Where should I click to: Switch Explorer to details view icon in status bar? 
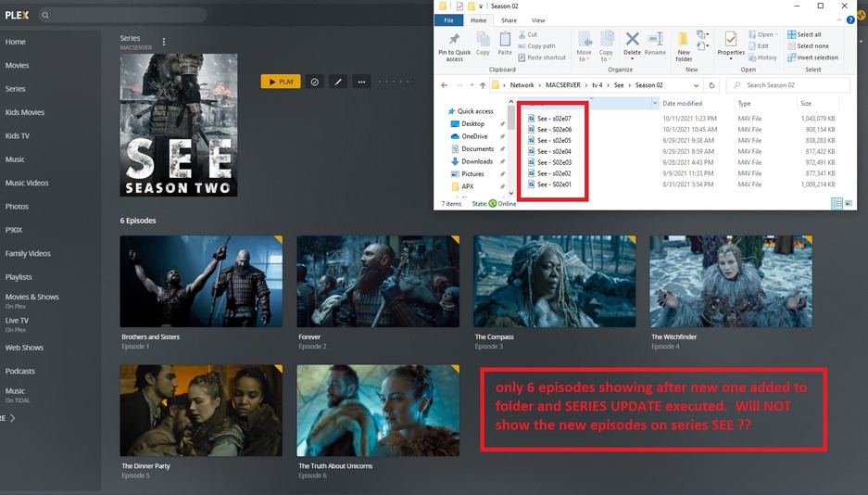[837, 204]
